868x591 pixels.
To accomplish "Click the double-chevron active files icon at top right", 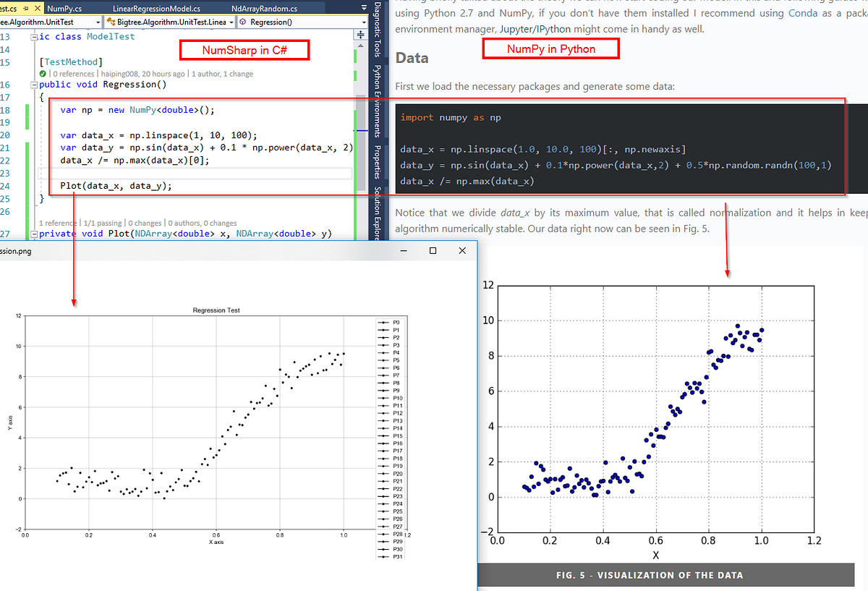I will click(x=364, y=7).
